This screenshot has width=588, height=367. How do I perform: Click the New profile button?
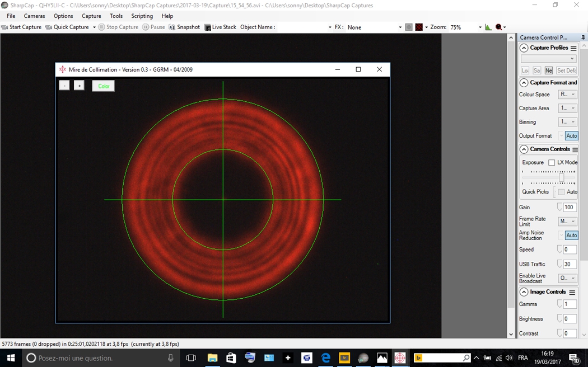coord(549,70)
